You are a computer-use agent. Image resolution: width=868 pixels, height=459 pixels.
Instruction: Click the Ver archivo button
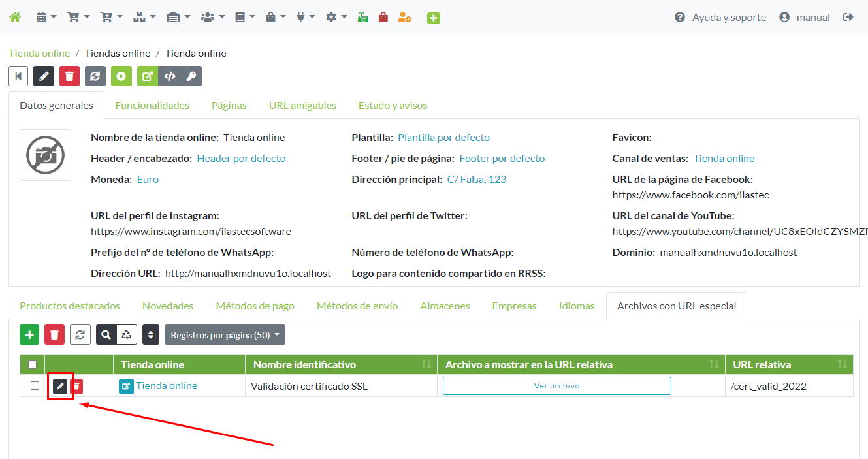pyautogui.click(x=556, y=385)
